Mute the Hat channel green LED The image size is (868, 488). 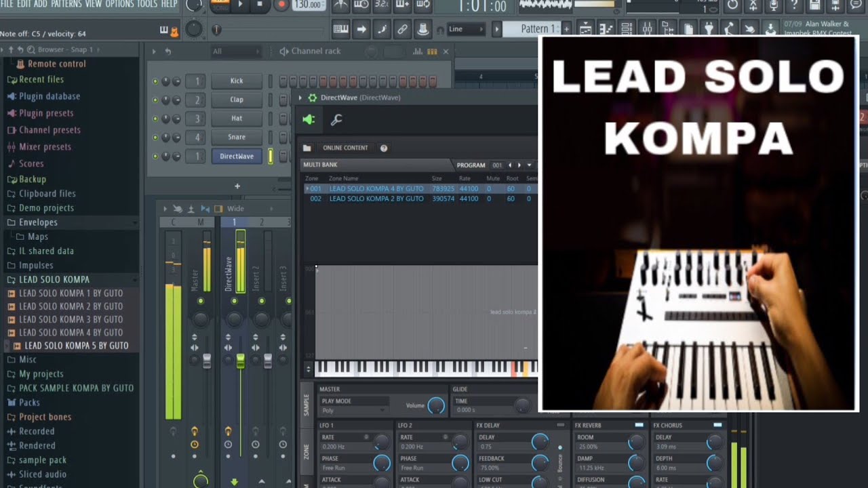155,119
